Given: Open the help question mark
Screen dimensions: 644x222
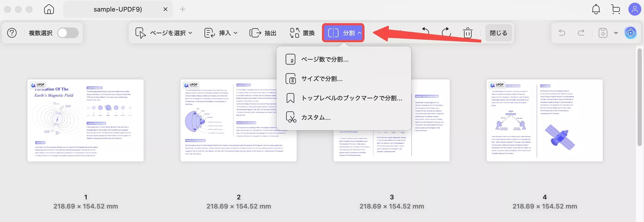Looking at the screenshot, I should pos(12,33).
